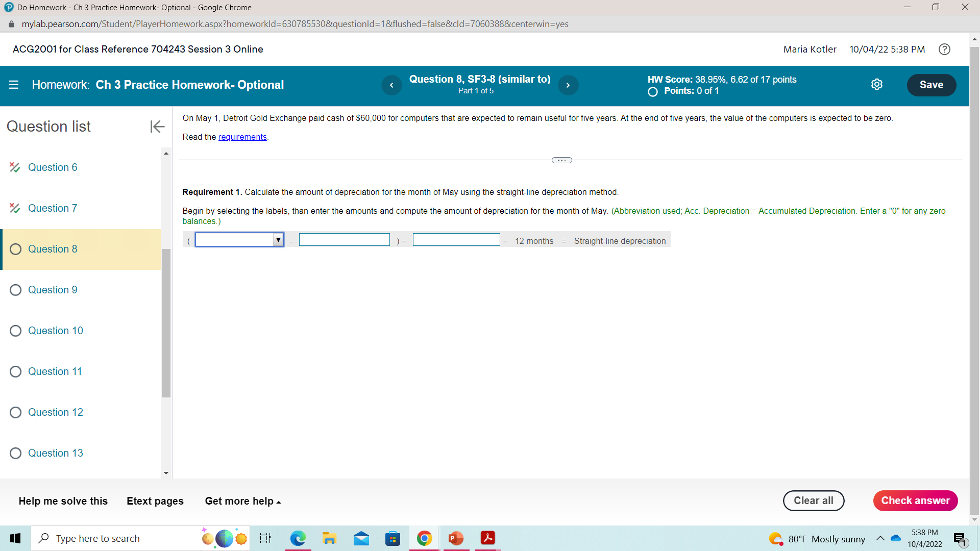Image resolution: width=980 pixels, height=551 pixels.
Task: Collapse the Question list panel
Action: click(157, 127)
